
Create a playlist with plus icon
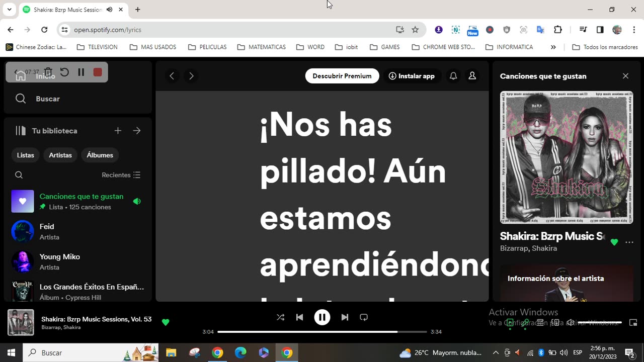(x=118, y=131)
